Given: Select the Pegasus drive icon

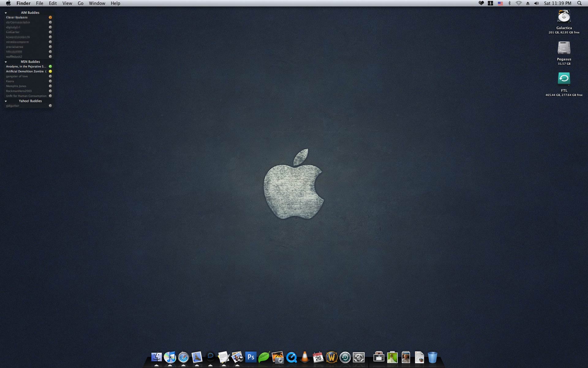Looking at the screenshot, I should tap(564, 48).
